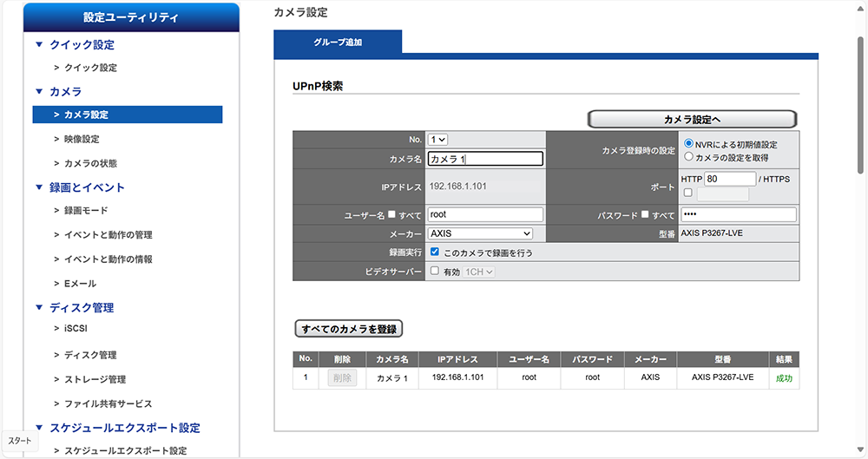Image resolution: width=868 pixels, height=459 pixels.
Task: Focus the カメラ名 input field
Action: tap(485, 159)
